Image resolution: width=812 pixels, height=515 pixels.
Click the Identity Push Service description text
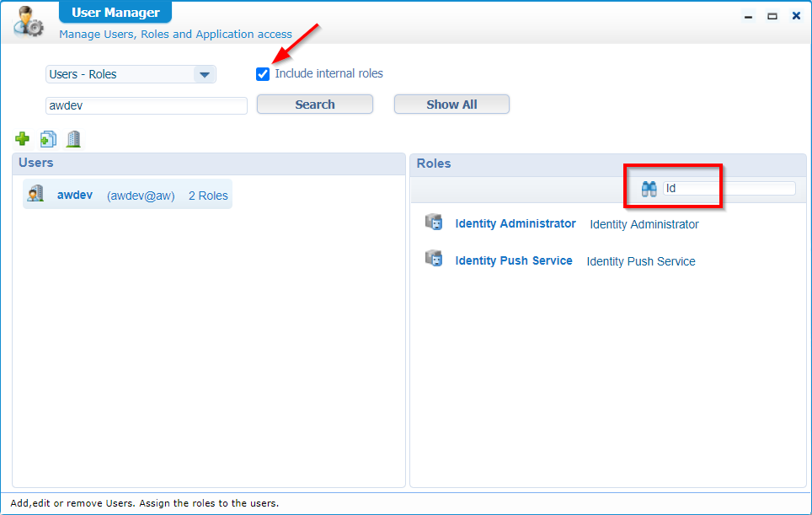tap(641, 261)
